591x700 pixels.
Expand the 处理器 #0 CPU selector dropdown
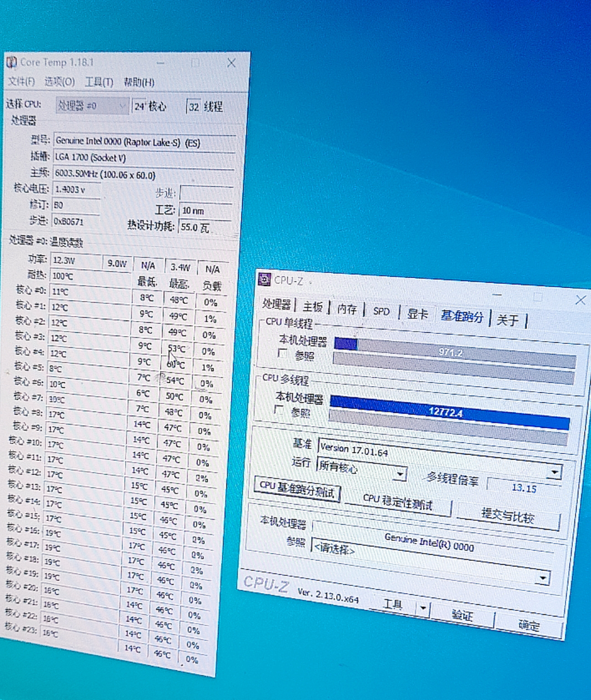pyautogui.click(x=92, y=105)
